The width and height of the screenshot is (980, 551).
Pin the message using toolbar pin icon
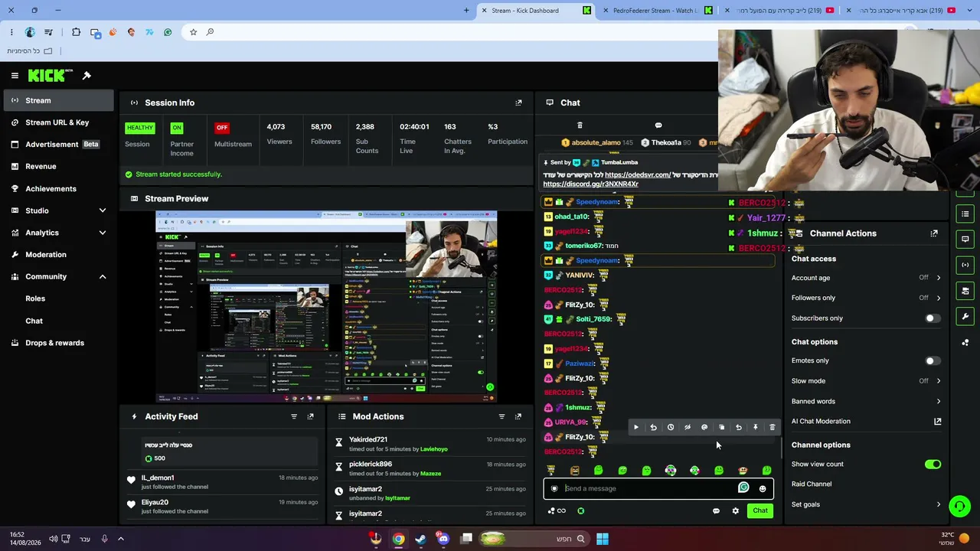[756, 428]
